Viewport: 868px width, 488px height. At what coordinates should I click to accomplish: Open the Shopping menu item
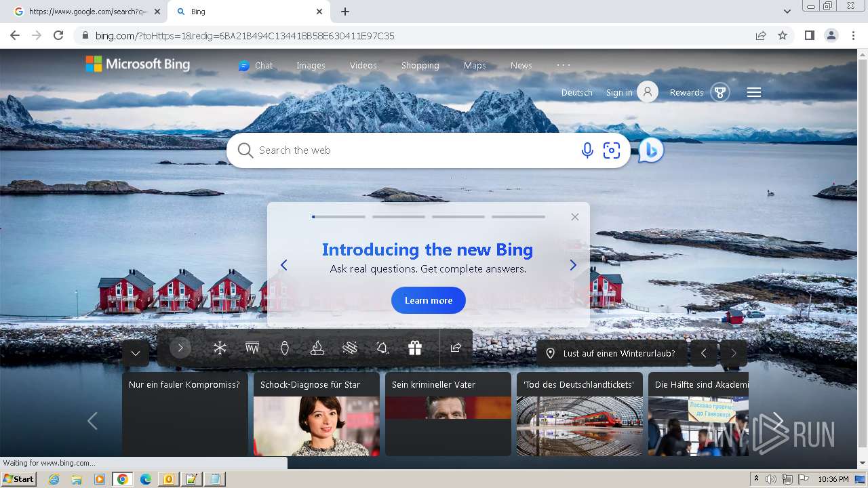(x=420, y=66)
